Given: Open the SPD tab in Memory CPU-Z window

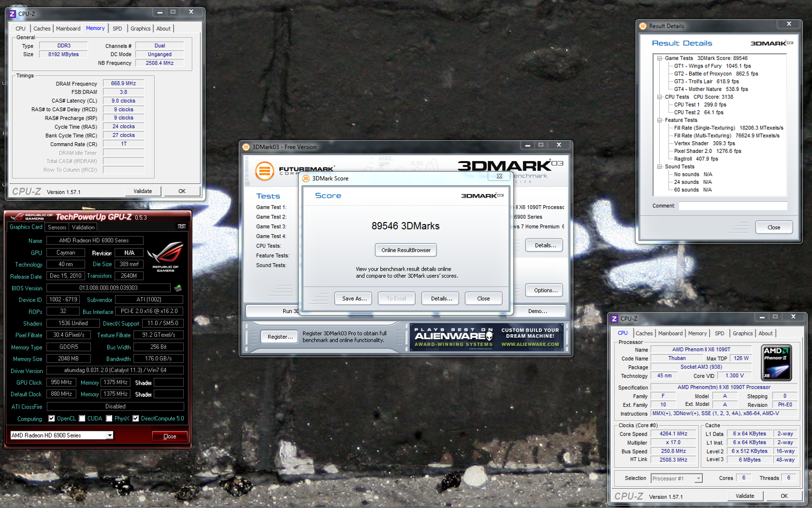Looking at the screenshot, I should point(117,29).
